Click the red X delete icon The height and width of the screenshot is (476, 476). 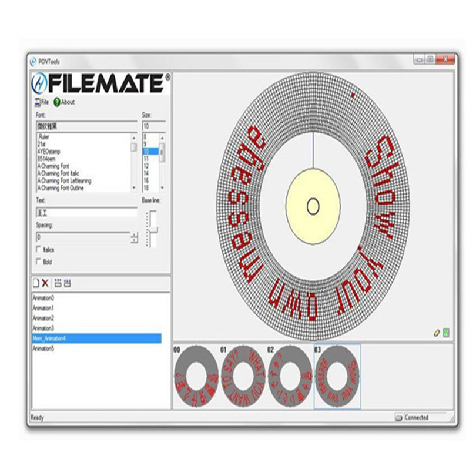[x=45, y=283]
